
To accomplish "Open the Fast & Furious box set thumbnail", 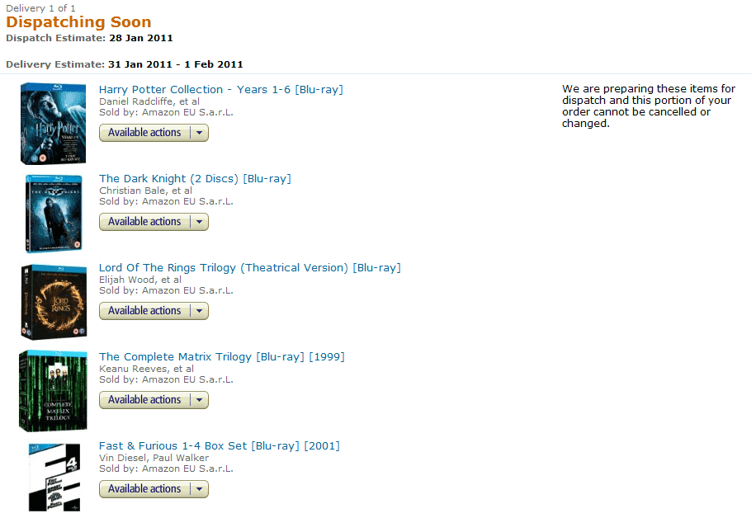I will click(x=53, y=478).
